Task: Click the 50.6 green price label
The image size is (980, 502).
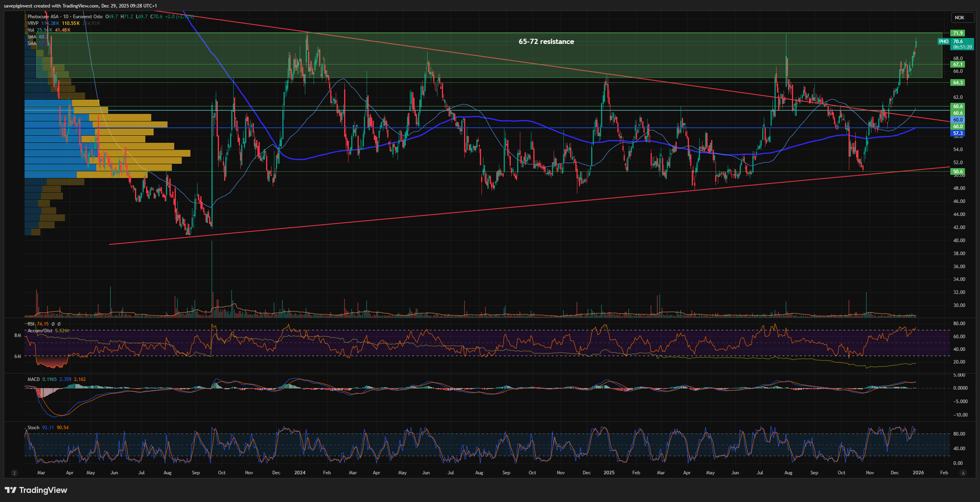Action: (x=958, y=172)
